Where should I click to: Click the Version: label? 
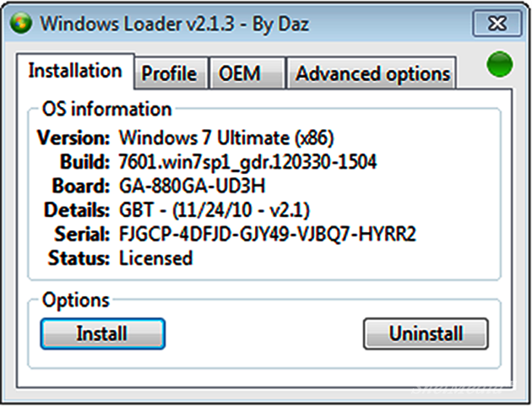pos(73,138)
